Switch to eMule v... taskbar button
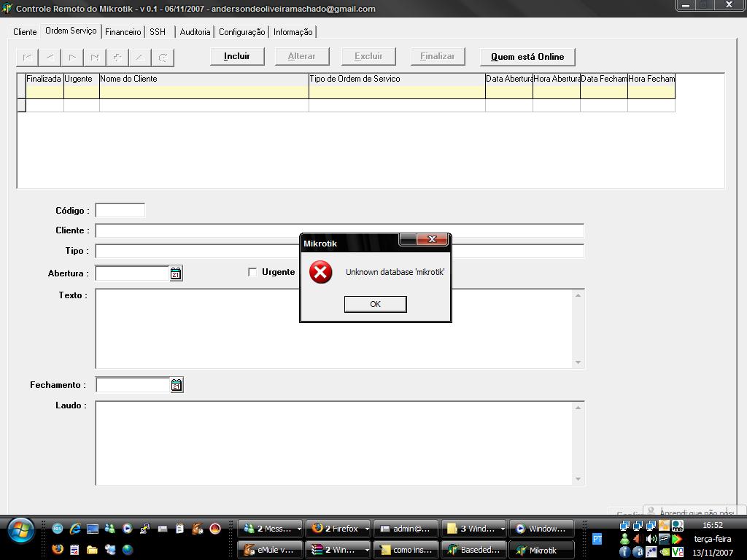 [x=270, y=550]
